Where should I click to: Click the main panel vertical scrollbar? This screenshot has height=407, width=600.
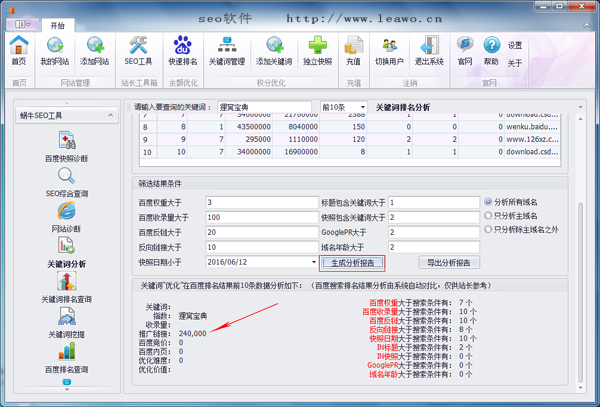[x=580, y=291]
